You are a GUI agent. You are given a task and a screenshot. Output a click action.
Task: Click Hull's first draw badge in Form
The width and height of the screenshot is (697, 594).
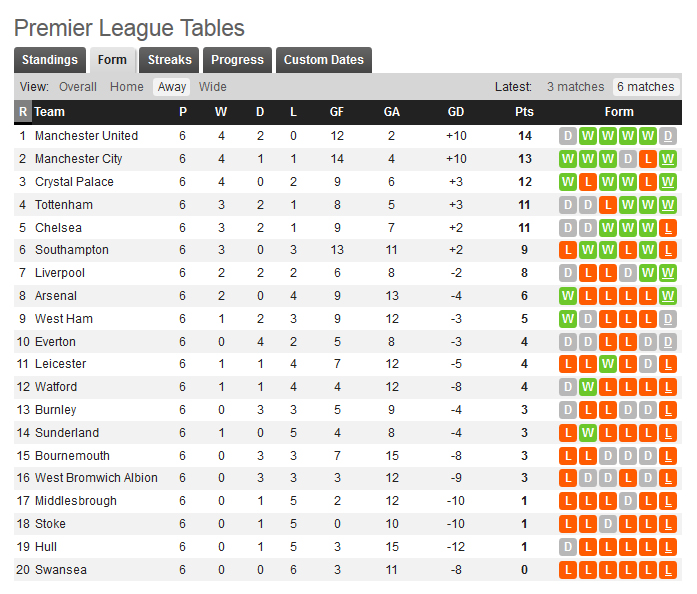click(568, 547)
